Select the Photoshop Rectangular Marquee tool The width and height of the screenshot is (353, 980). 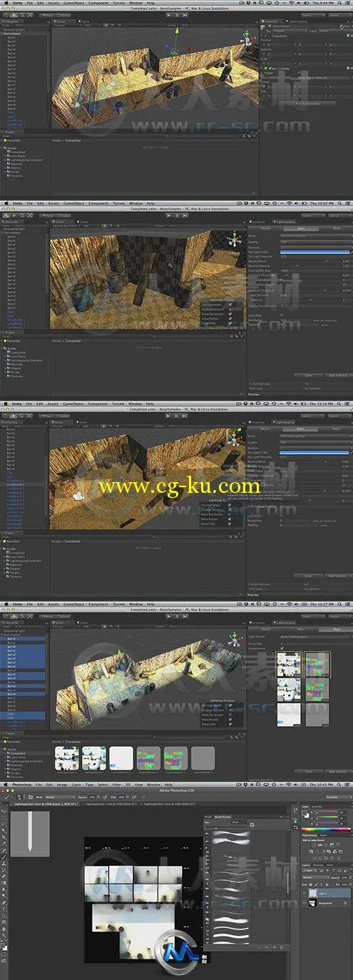click(4, 817)
